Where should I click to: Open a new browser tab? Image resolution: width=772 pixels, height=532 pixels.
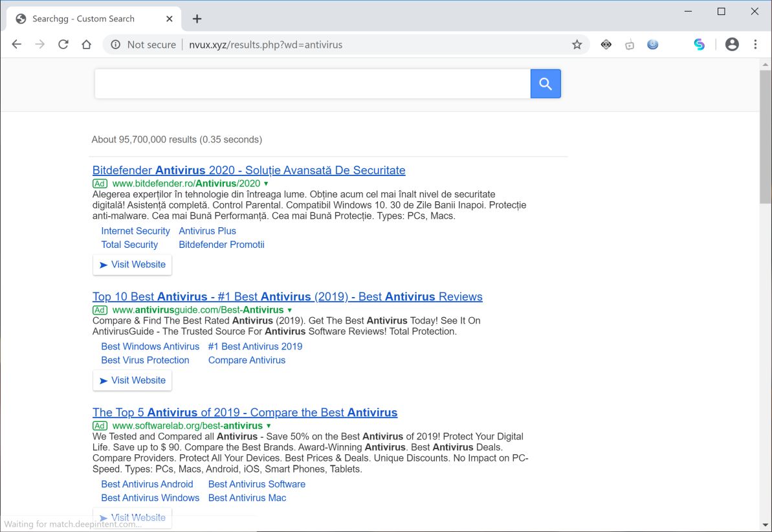(197, 19)
